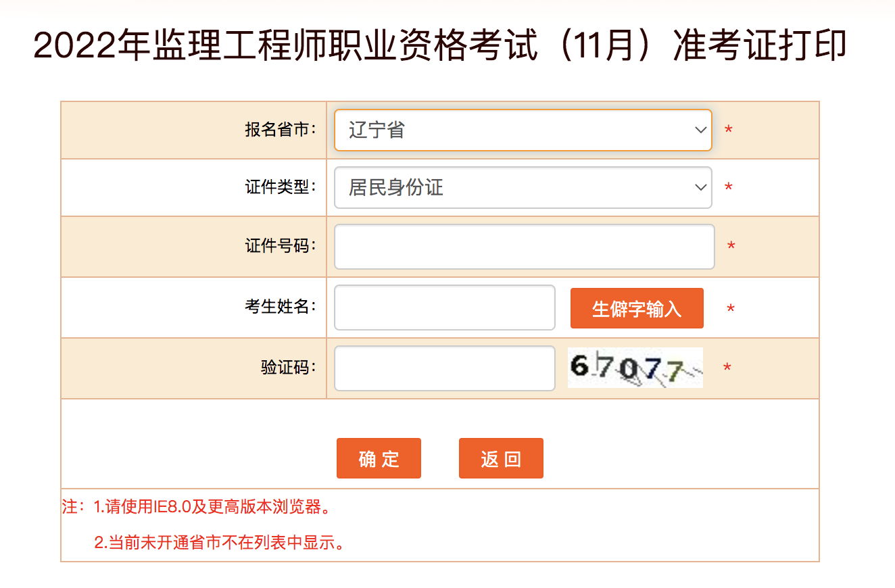Image resolution: width=895 pixels, height=588 pixels.
Task: Click the red asterisk beside 报名省市
Action: pyautogui.click(x=727, y=130)
